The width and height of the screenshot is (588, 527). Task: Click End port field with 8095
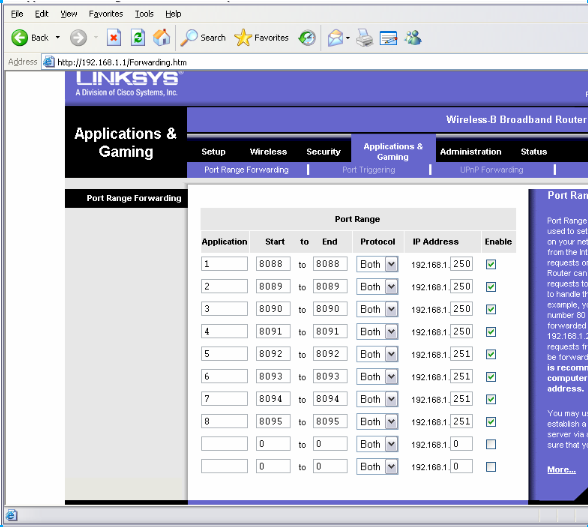pyautogui.click(x=330, y=421)
